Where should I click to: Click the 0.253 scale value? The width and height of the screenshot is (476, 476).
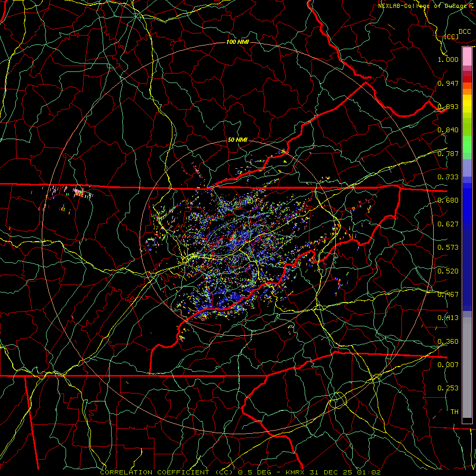click(x=448, y=388)
